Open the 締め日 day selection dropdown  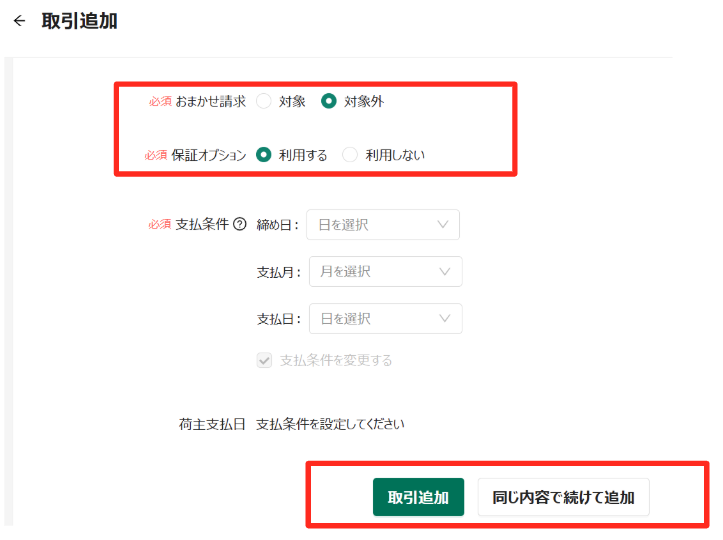pyautogui.click(x=383, y=225)
